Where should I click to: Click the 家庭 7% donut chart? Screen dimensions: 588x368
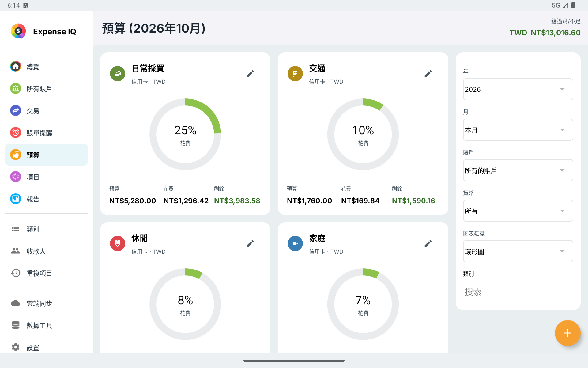[363, 304]
